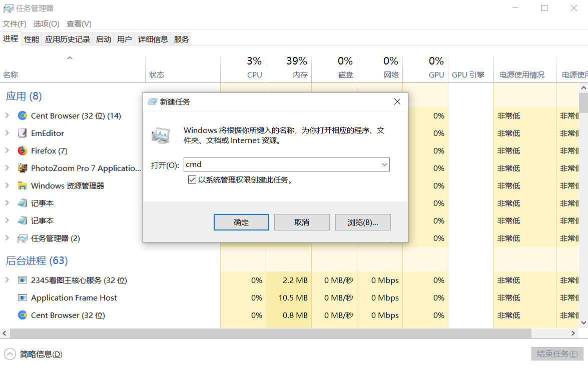This screenshot has height=368, width=588.
Task: Uncheck 以系统管理权限创建此任务
Action: pyautogui.click(x=192, y=179)
